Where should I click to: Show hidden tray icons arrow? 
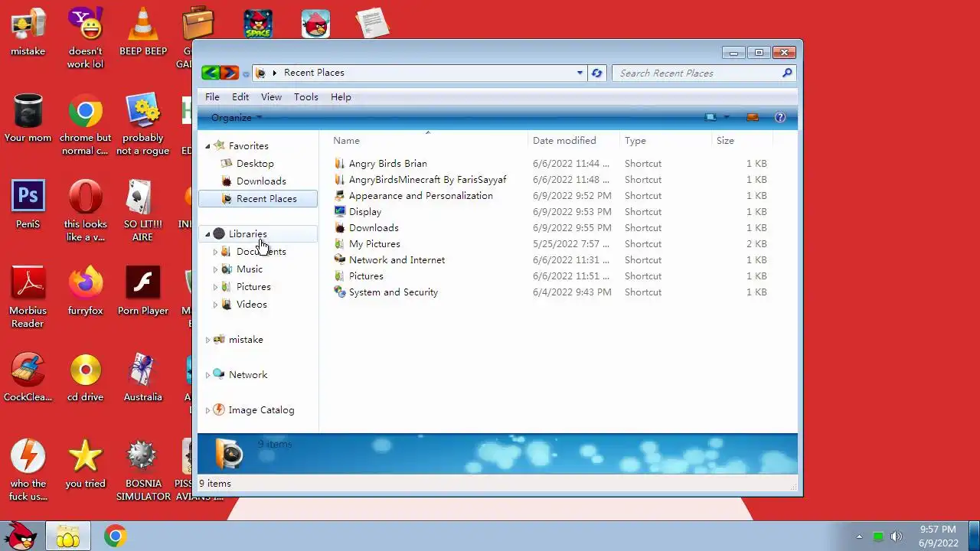859,536
